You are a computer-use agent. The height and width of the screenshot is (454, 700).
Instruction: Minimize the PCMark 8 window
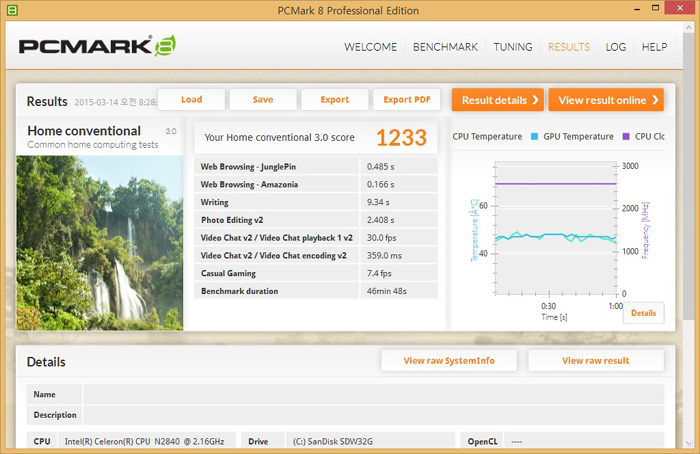pos(637,8)
